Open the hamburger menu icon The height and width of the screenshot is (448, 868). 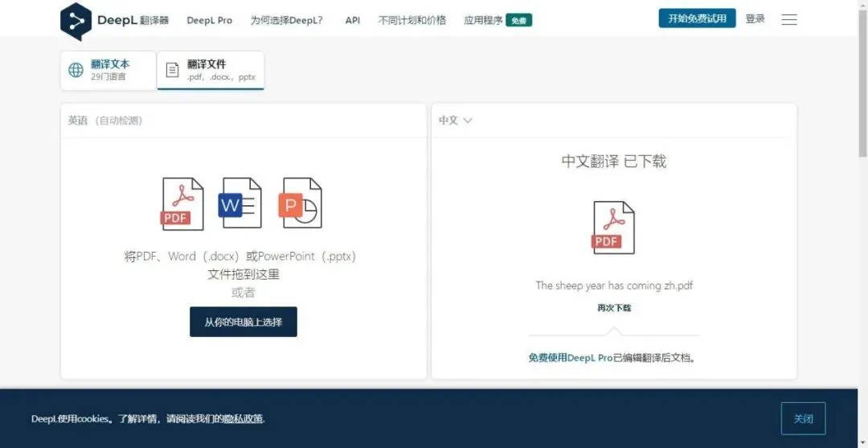pos(789,20)
